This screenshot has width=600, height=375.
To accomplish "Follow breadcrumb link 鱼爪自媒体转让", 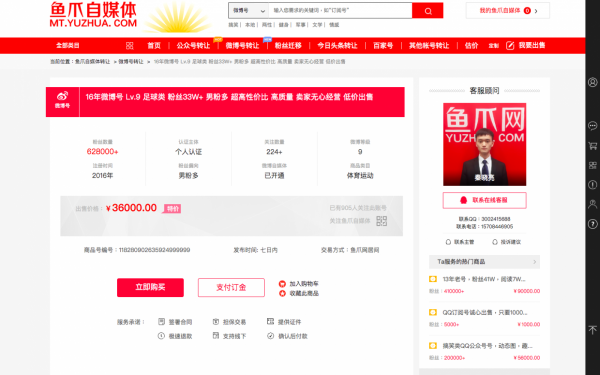I will coord(92,62).
